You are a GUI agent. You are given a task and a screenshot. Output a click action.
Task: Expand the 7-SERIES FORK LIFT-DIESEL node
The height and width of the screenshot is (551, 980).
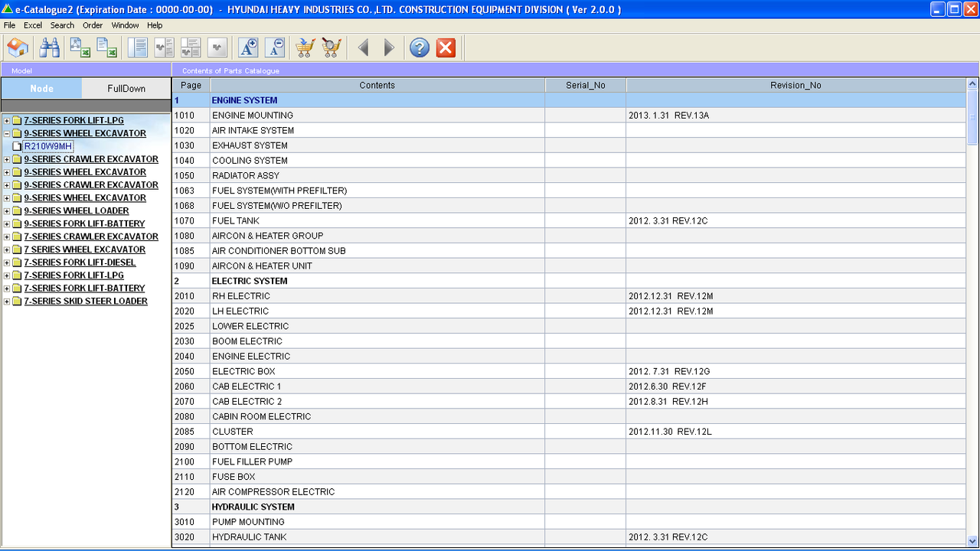pos(7,263)
